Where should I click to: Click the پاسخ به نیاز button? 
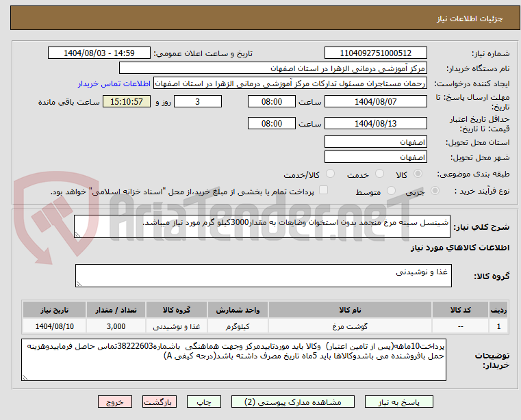click(x=398, y=402)
